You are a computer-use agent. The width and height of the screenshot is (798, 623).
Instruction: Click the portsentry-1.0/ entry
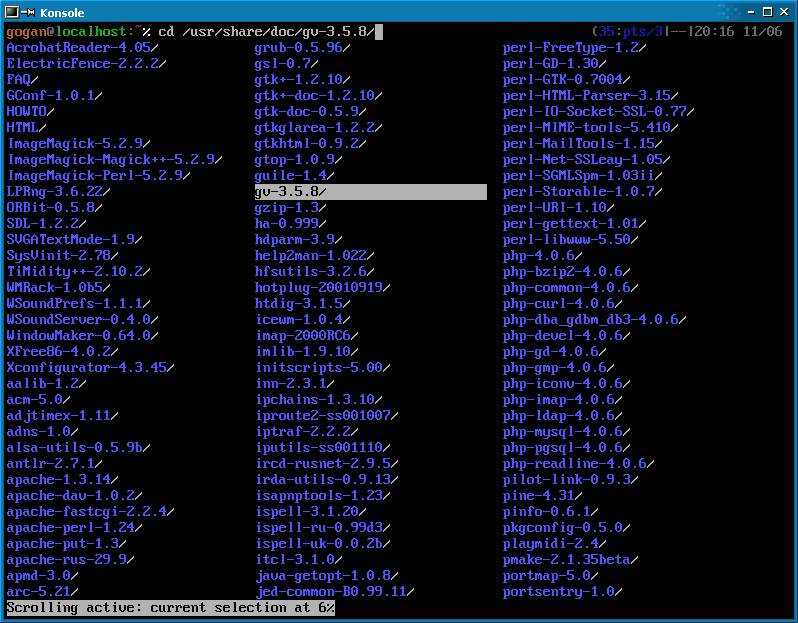pos(562,592)
